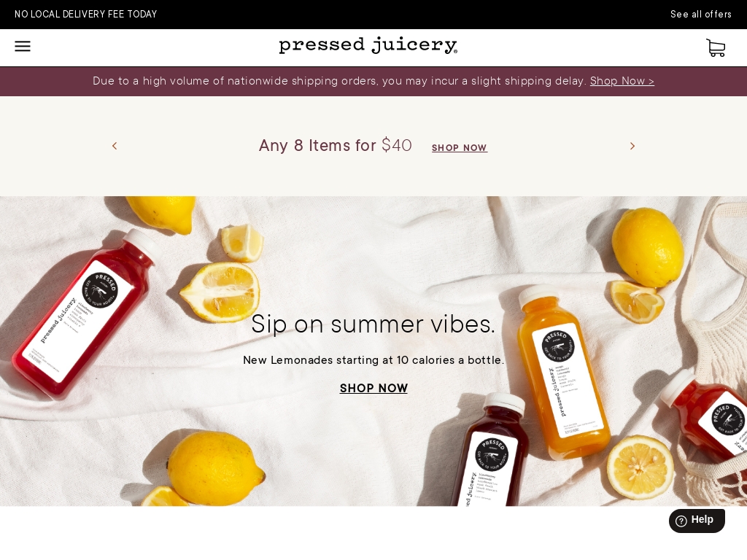Advance to next promotion slide
This screenshot has height=560, width=747.
coord(632,146)
